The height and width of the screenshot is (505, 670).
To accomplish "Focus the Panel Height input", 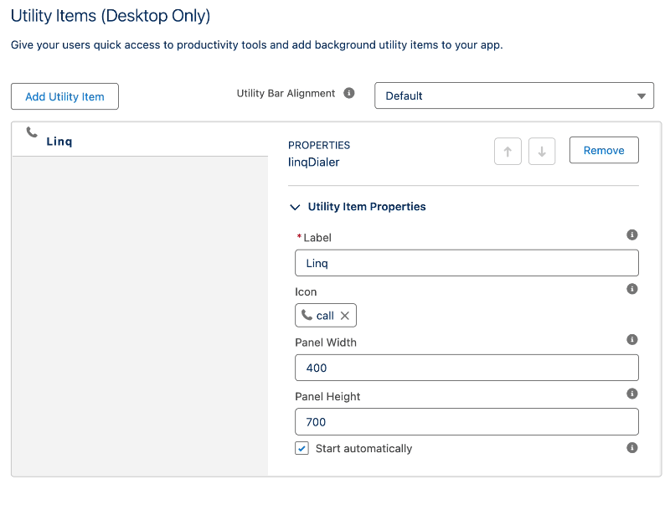I will [x=466, y=422].
